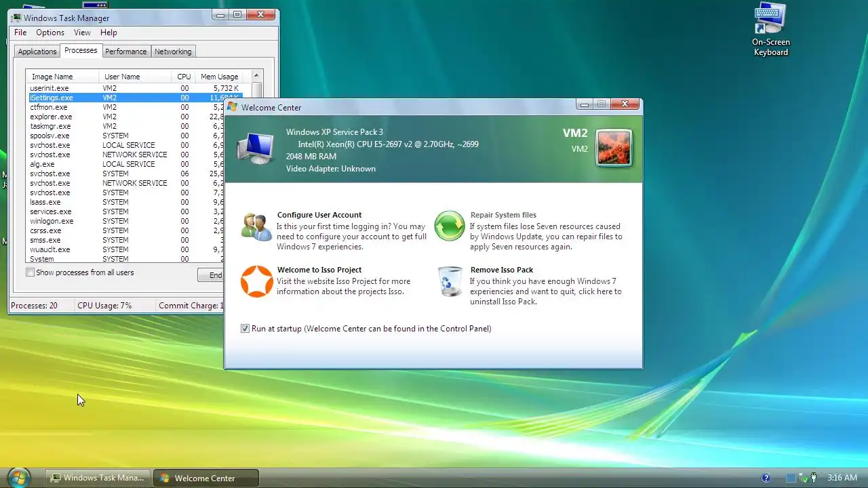Click Processes: 20 in status bar
This screenshot has width=868, height=488.
tap(35, 306)
